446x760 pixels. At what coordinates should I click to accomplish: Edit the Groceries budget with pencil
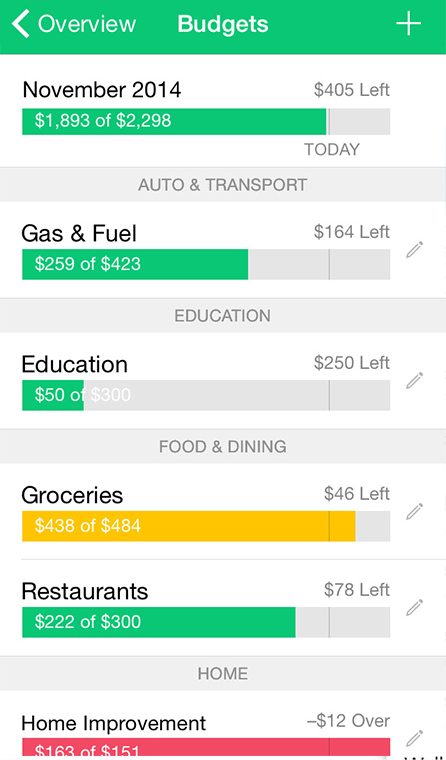tap(414, 511)
